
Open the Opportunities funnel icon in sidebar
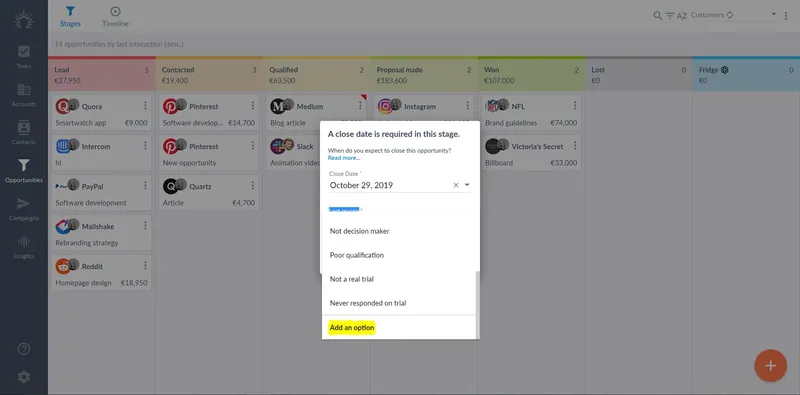pyautogui.click(x=23, y=165)
